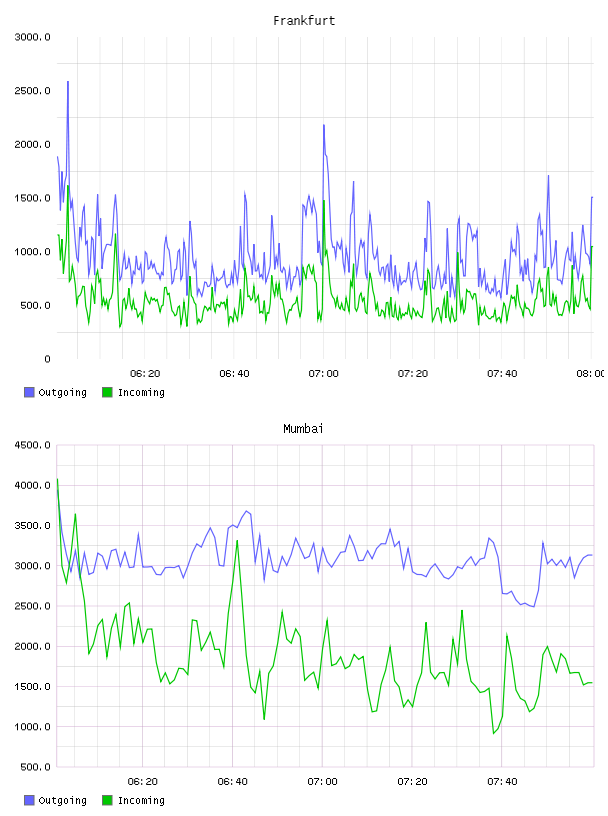Click the 1500.0 y-axis label in Mumbai chart

point(33,686)
